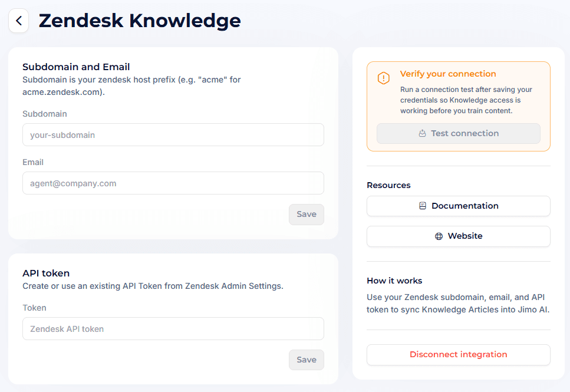Viewport: 570px width, 392px height.
Task: Focus the your-subdomain input field
Action: coord(173,135)
